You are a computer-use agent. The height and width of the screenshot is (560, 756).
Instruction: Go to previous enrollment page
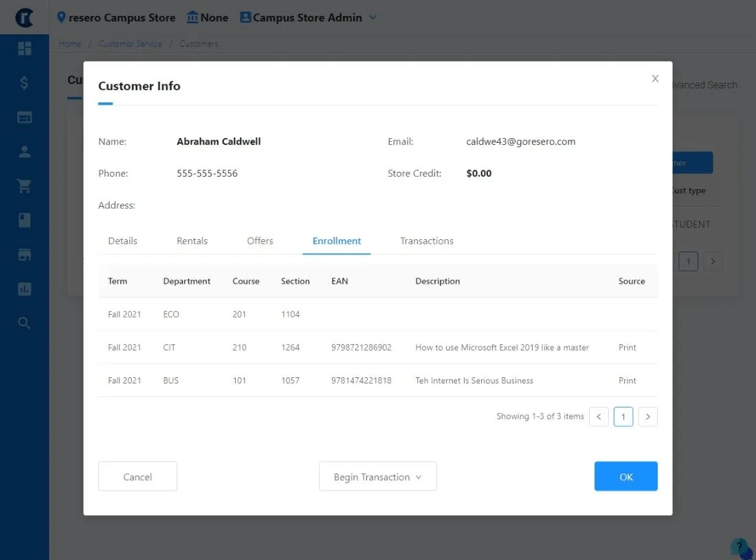[x=599, y=416]
